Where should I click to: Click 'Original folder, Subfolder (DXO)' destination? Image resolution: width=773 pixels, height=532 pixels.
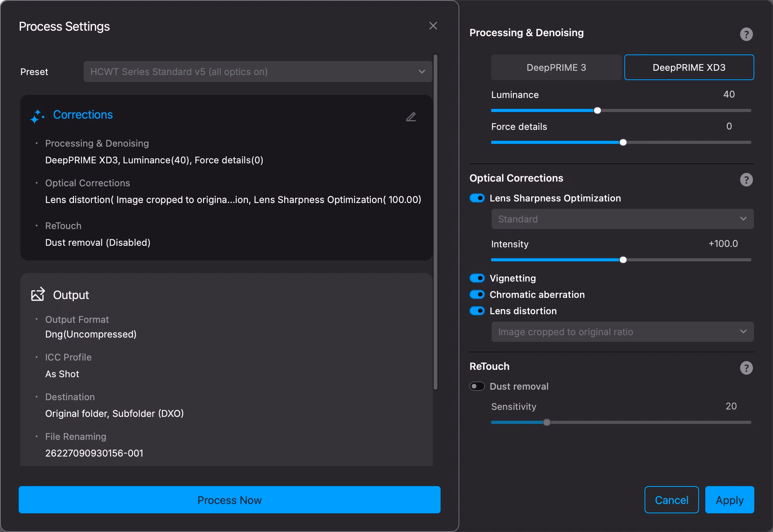[x=114, y=414]
